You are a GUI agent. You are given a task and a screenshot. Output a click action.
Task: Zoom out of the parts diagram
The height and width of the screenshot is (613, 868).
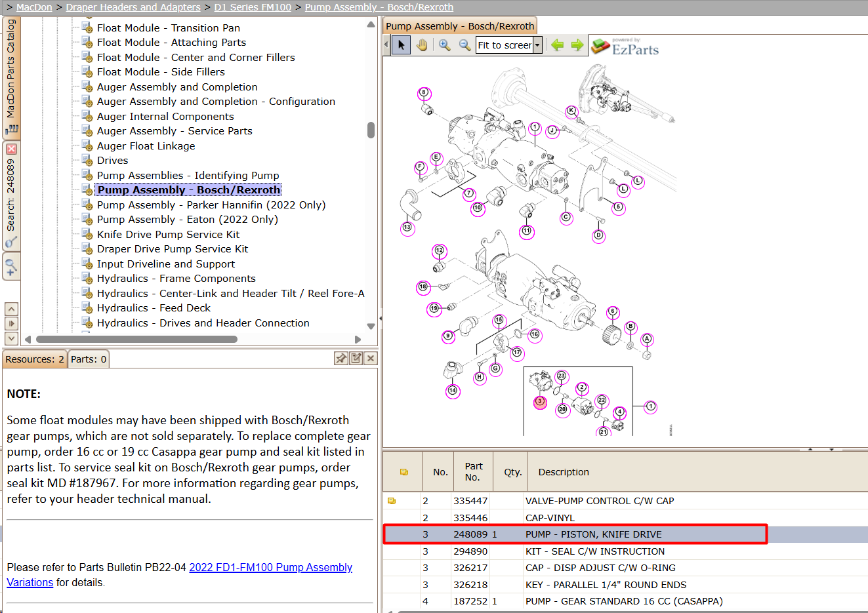tap(465, 45)
